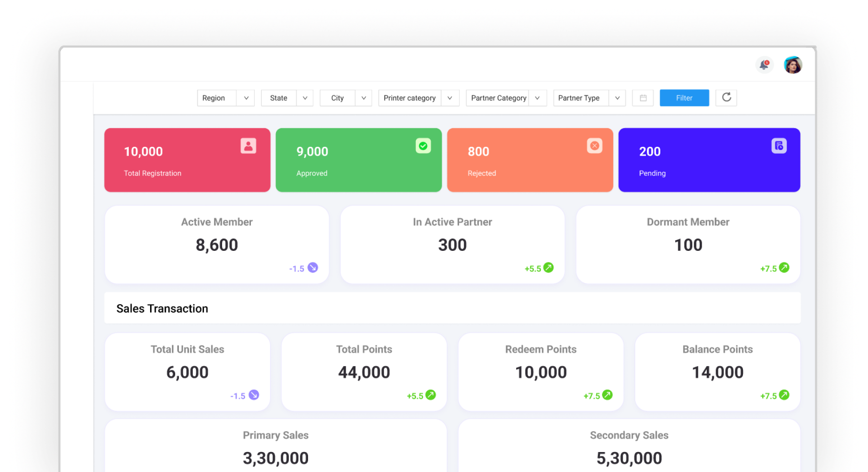Open the Partner Category dropdown
This screenshot has width=868, height=472.
pyautogui.click(x=506, y=98)
